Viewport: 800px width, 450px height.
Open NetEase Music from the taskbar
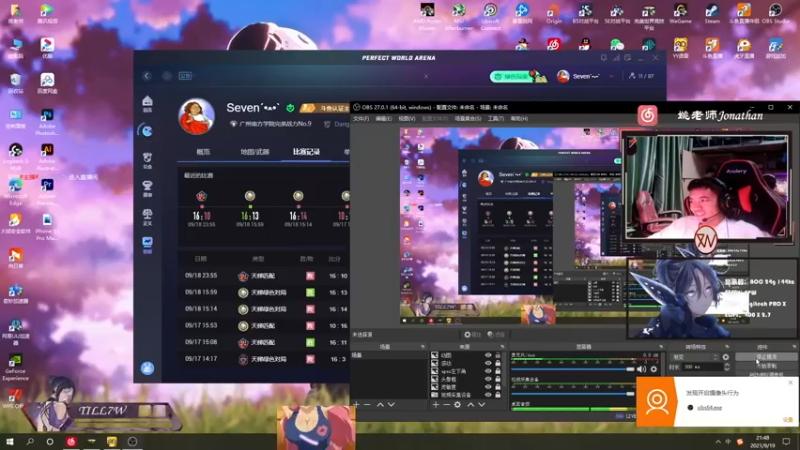[x=71, y=442]
